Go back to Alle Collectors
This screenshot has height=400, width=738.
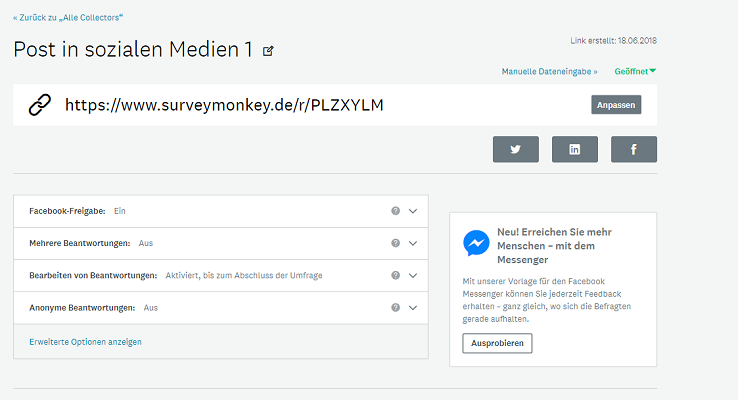pyautogui.click(x=68, y=17)
